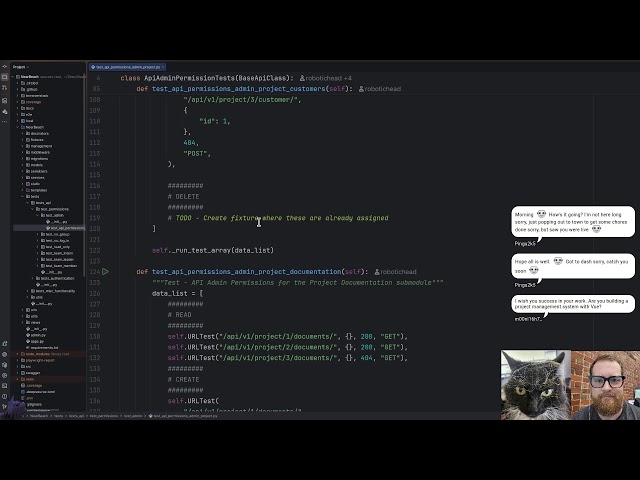Click the tests_api breadcrumb item
The image size is (640, 480).
tap(76, 416)
